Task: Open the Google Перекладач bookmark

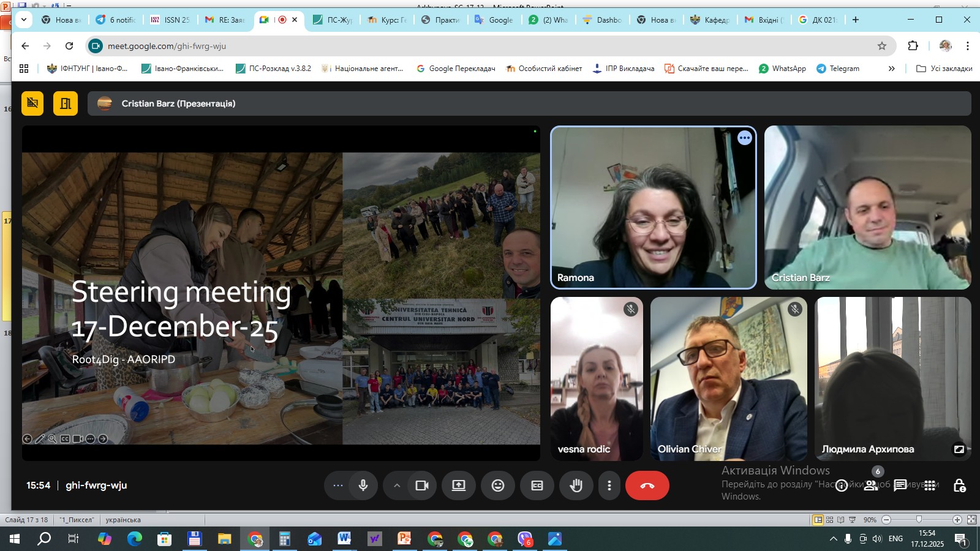Action: click(455, 69)
